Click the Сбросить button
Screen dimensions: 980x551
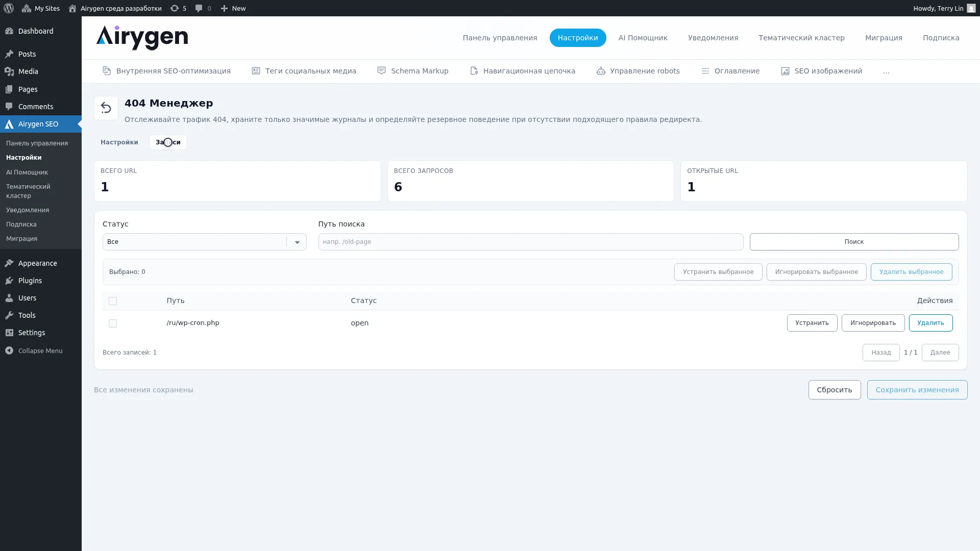point(834,390)
